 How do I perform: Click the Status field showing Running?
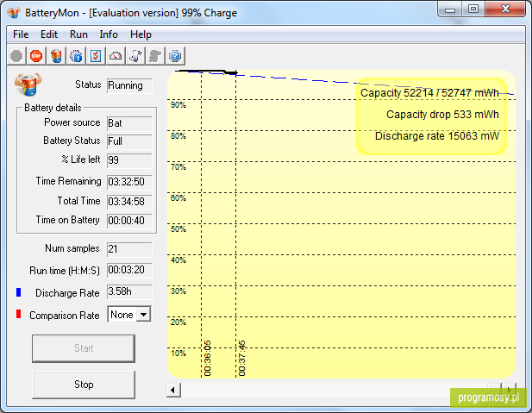coord(129,85)
